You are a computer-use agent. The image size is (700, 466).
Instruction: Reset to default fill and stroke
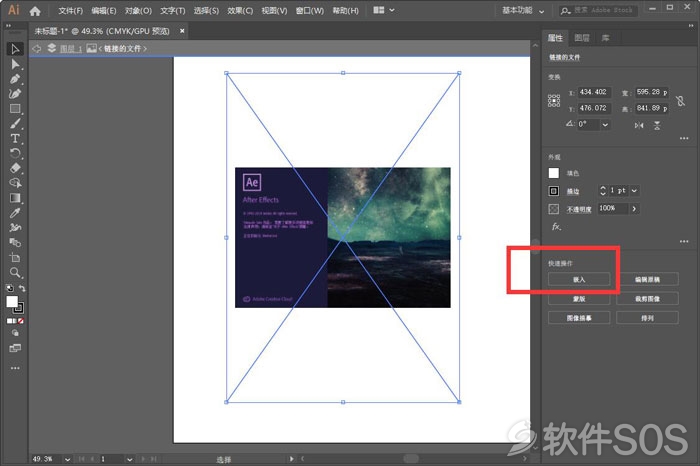pos(9,288)
